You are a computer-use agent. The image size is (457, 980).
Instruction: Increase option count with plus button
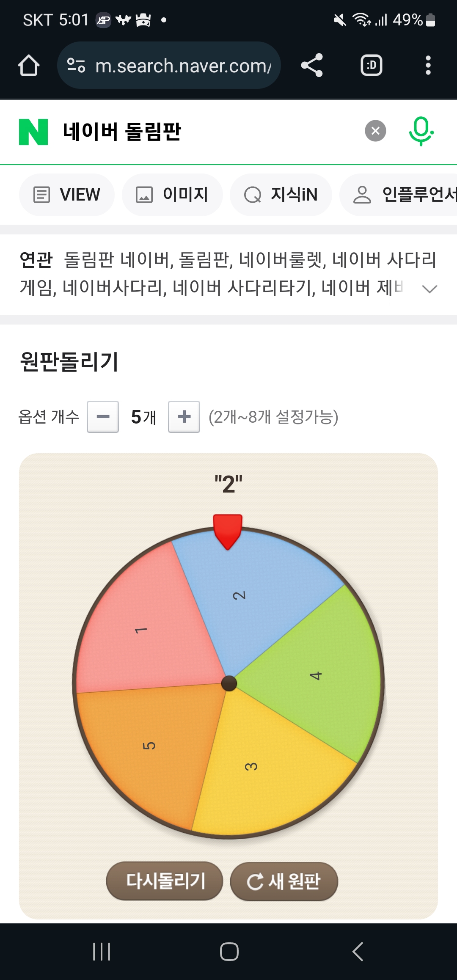click(184, 417)
